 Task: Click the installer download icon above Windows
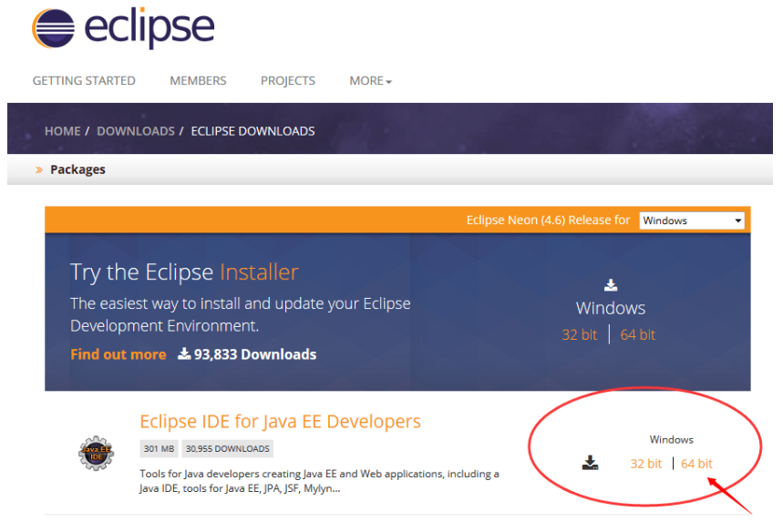(611, 285)
